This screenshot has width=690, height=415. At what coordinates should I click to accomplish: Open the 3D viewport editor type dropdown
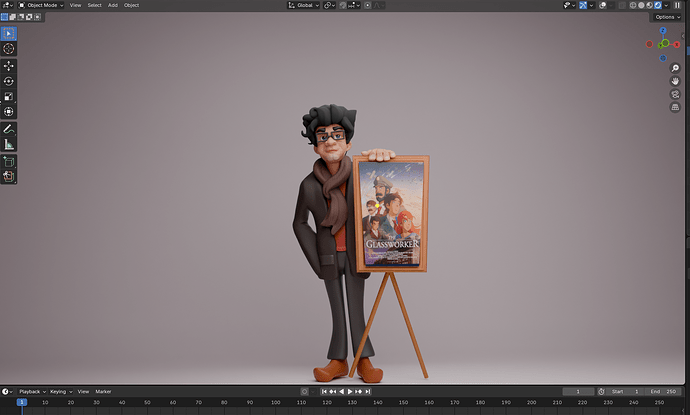[x=7, y=5]
